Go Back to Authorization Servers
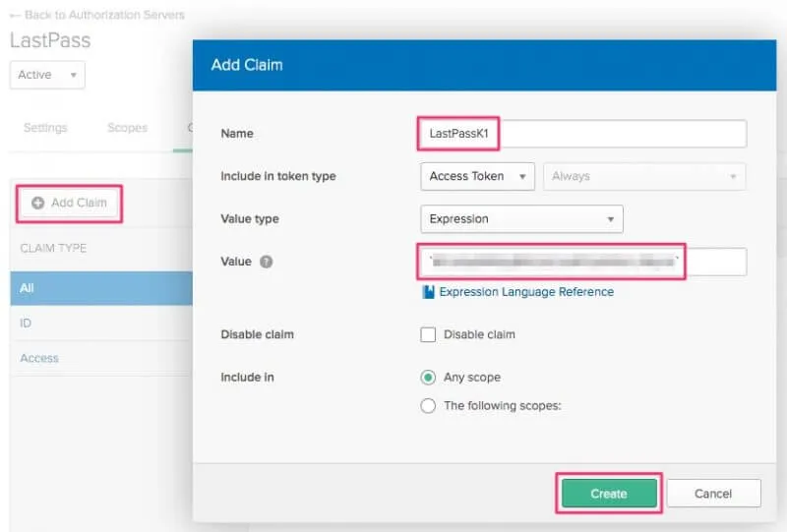This screenshot has height=532, width=787. pos(97,15)
